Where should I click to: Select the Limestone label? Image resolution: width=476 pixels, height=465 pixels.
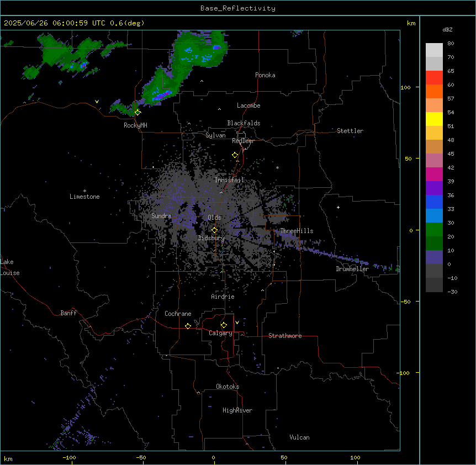point(84,197)
